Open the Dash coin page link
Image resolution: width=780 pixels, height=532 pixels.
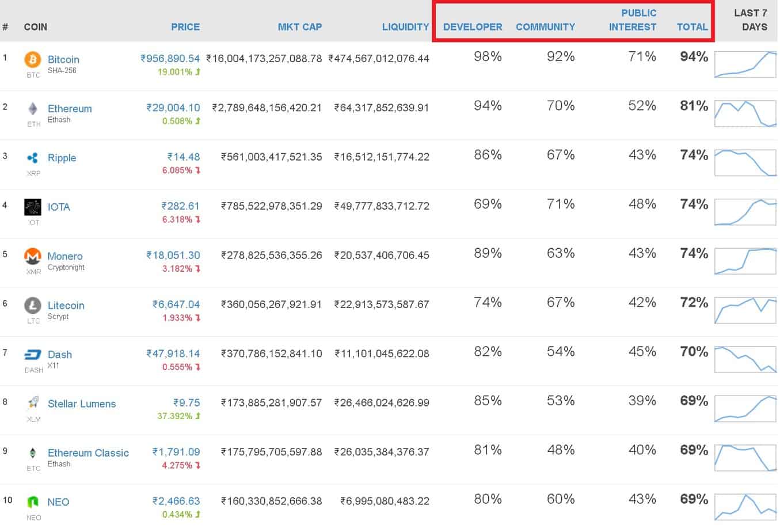[x=60, y=355]
